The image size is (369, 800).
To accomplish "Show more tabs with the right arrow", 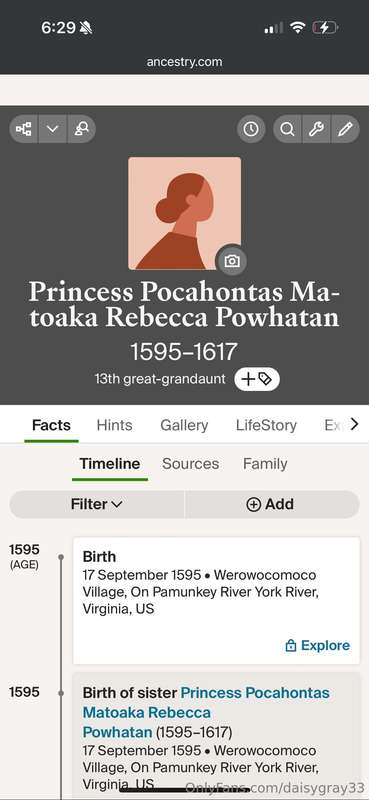I will pyautogui.click(x=354, y=424).
